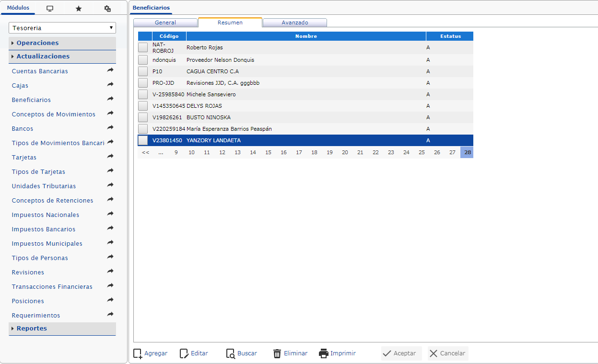This screenshot has height=364, width=598.
Task: Click the Eliminar trash icon
Action: [x=277, y=353]
